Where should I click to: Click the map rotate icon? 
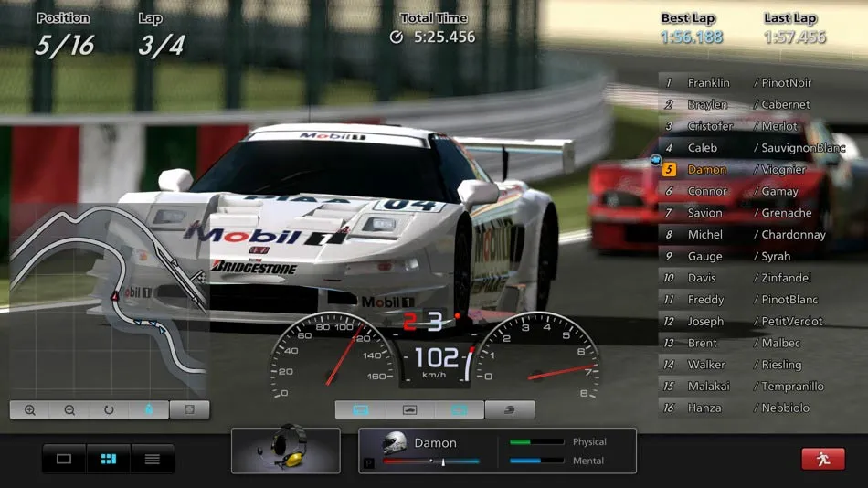click(x=110, y=410)
